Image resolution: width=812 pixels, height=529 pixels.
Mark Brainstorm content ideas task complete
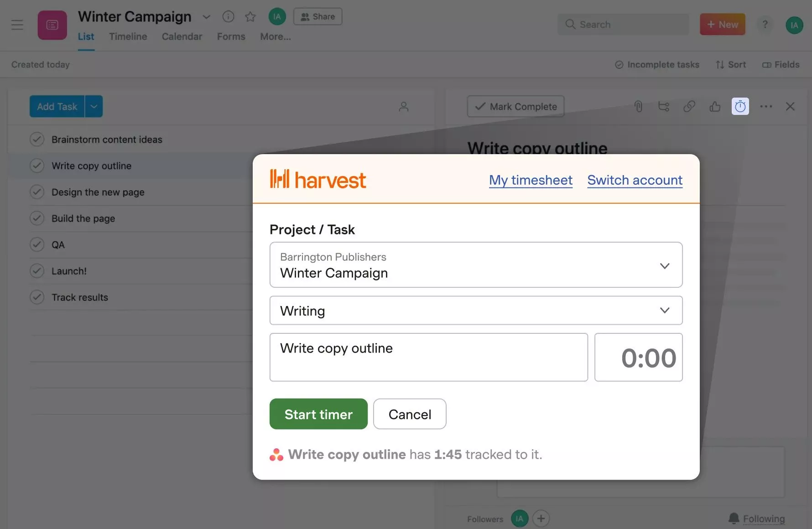[37, 139]
